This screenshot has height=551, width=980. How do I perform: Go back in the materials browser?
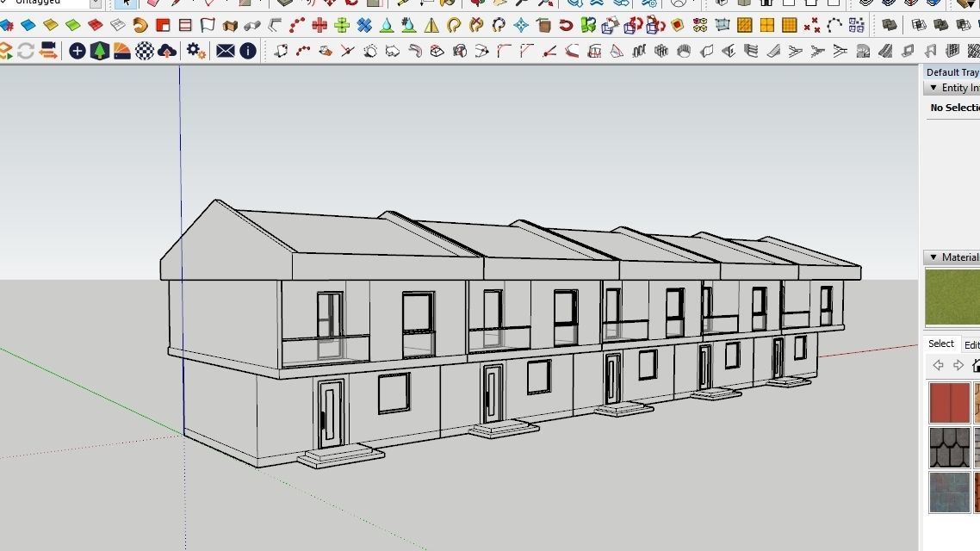click(x=938, y=365)
